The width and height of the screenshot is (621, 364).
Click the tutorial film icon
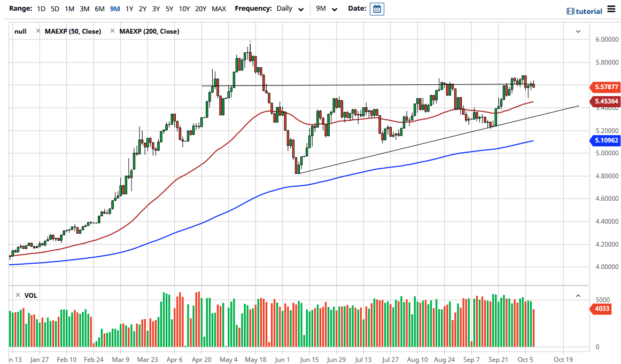tap(570, 11)
